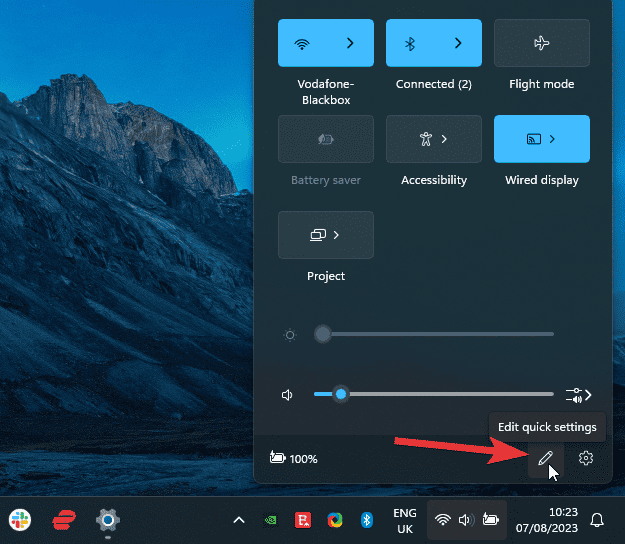Click the red B tray icon
The width and height of the screenshot is (625, 544).
(303, 520)
